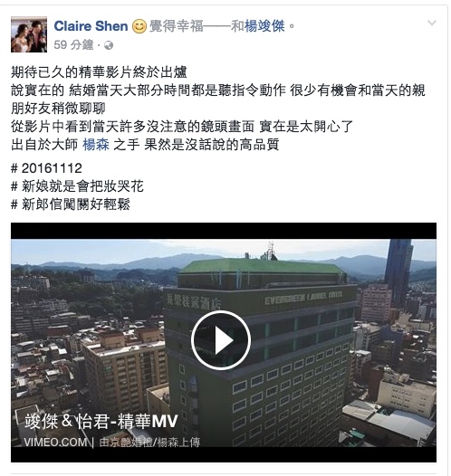This screenshot has height=476, width=451.
Task: Click the tall skyscraper in video preview
Action: [x=398, y=271]
